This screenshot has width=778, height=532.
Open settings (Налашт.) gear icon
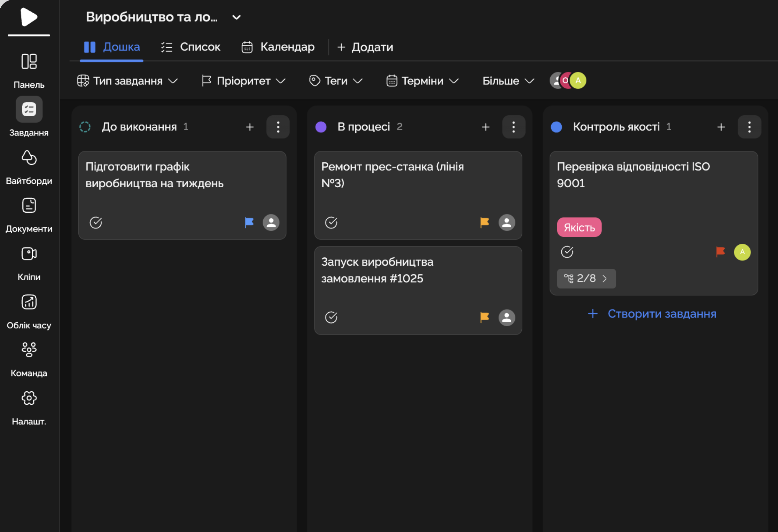[29, 398]
